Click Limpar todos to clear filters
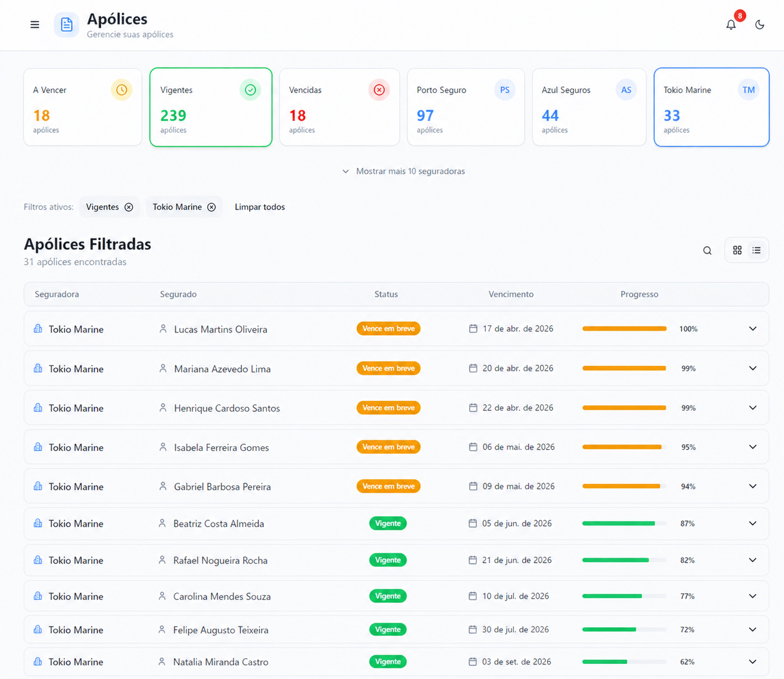Viewport: 784px width, 679px height. coord(260,207)
